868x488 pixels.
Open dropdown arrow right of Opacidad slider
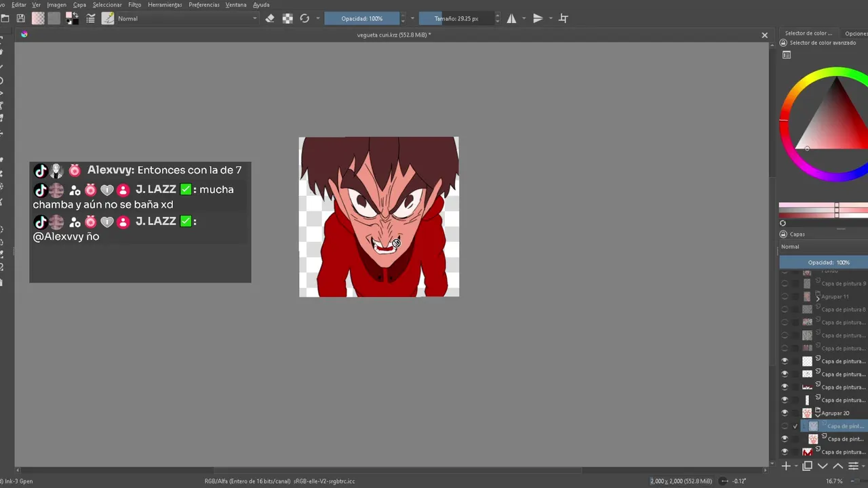[412, 18]
